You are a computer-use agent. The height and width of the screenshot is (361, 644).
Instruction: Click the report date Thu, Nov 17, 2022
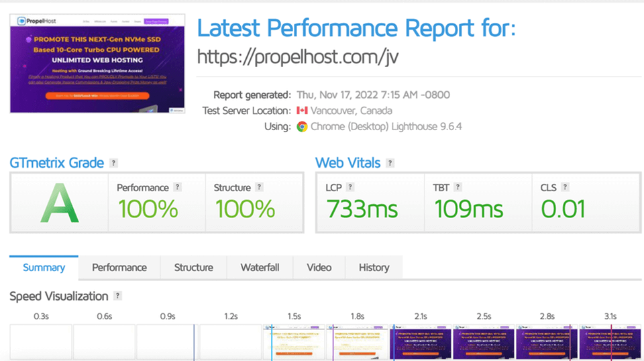(374, 95)
